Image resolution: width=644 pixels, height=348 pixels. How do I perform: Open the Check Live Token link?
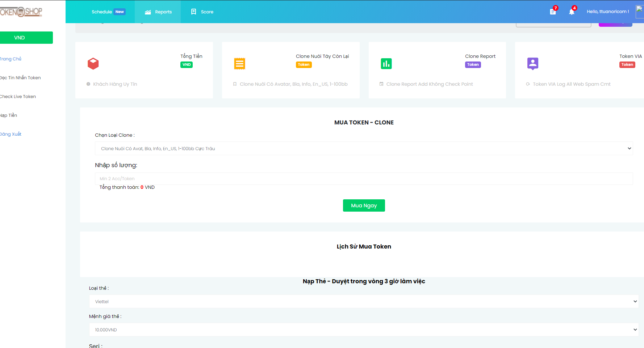point(18,97)
